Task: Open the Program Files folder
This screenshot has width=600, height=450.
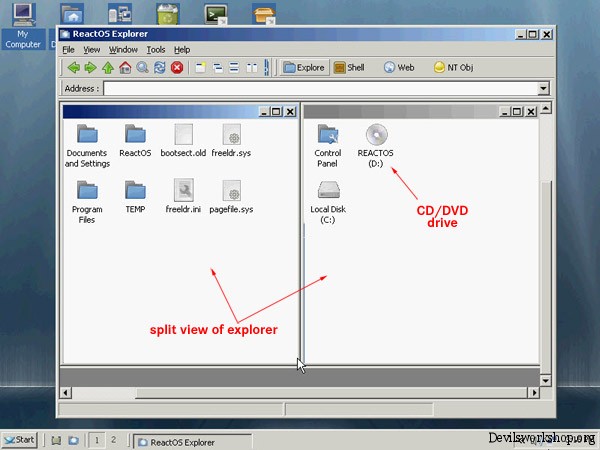Action: tap(87, 202)
